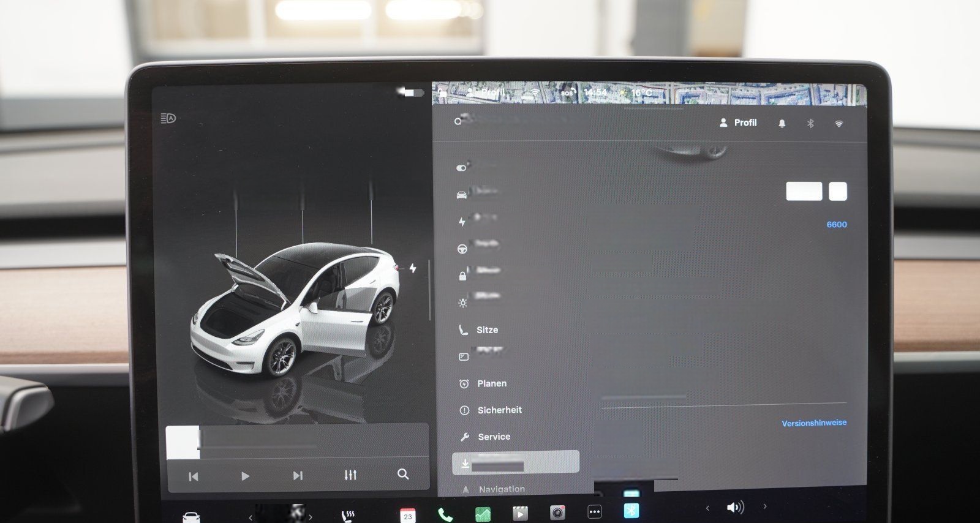
Task: Open the green energy chart app
Action: 483,514
